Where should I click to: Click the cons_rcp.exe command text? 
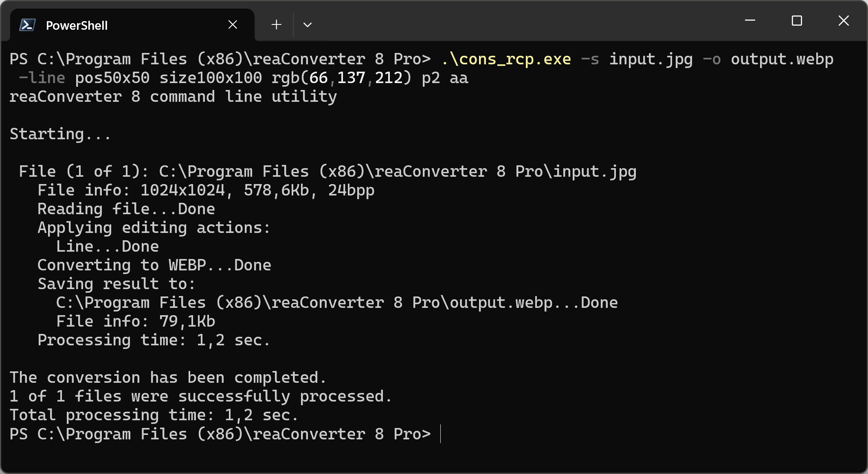point(506,59)
